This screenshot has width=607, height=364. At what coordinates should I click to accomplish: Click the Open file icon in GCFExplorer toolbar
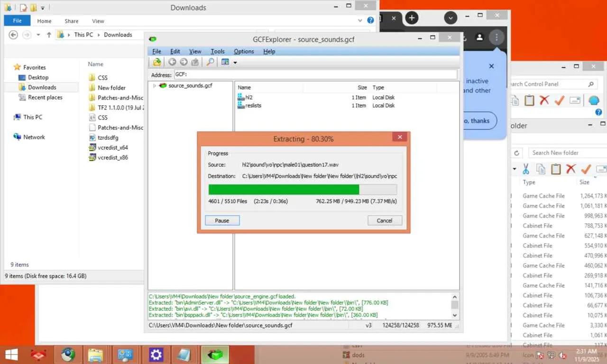point(157,62)
